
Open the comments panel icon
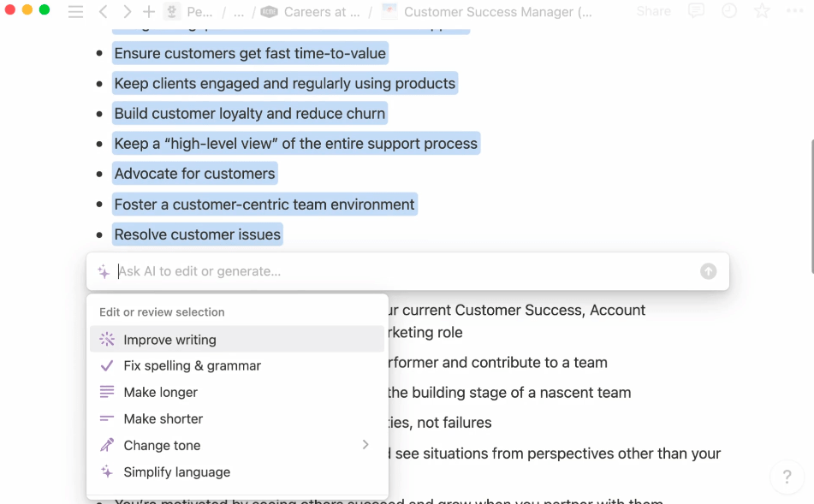(697, 11)
